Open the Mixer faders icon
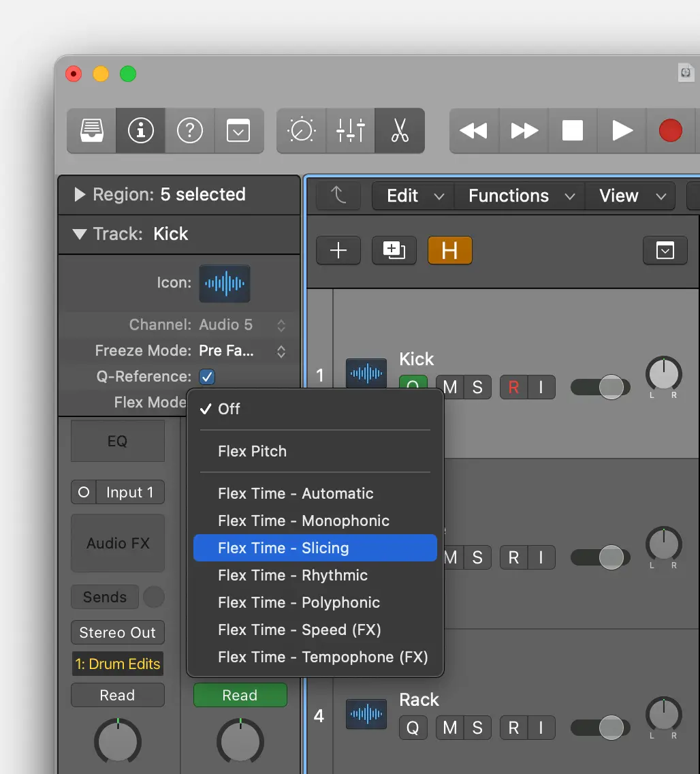Viewport: 700px width, 774px height. coord(350,130)
